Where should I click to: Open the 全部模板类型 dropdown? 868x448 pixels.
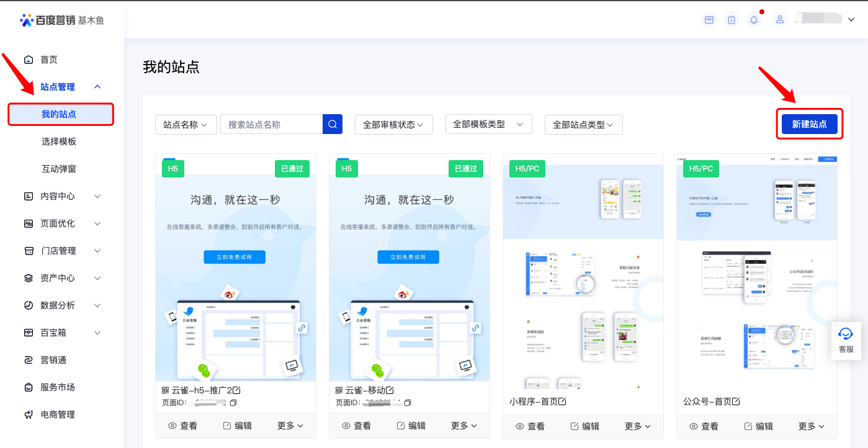click(x=488, y=124)
